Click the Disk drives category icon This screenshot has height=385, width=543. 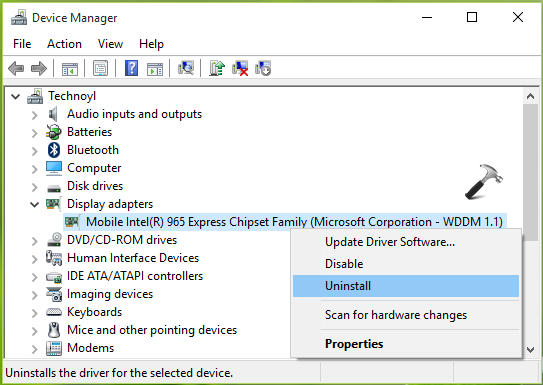tap(54, 188)
